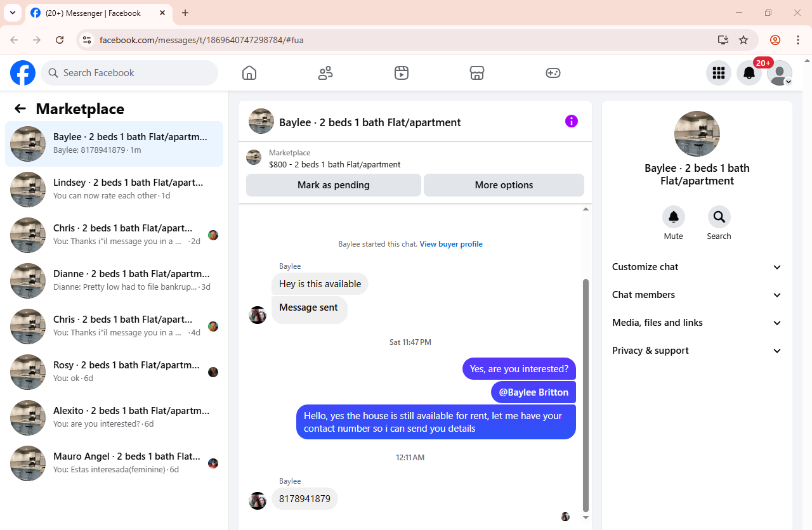Image resolution: width=812 pixels, height=530 pixels.
Task: Open the Facebook home logo
Action: click(23, 73)
